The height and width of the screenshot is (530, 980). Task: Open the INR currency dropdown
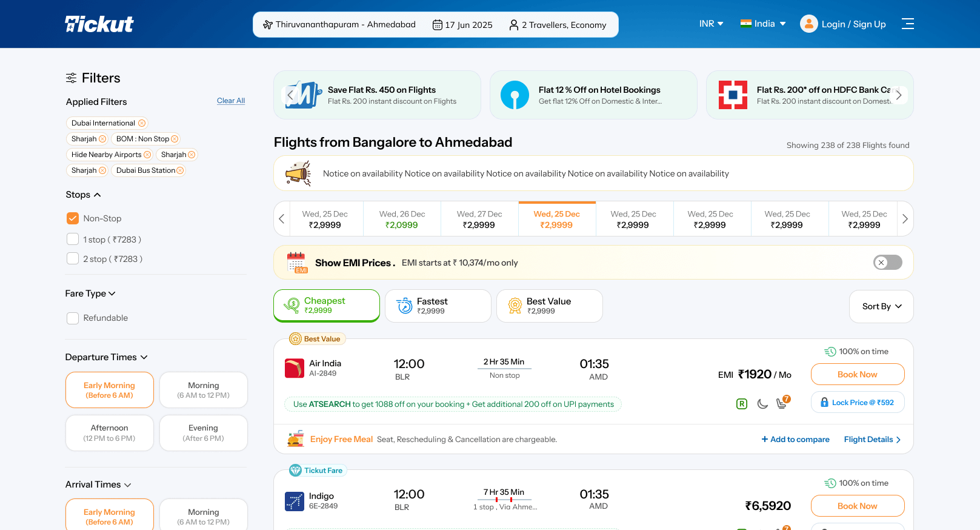(x=712, y=24)
